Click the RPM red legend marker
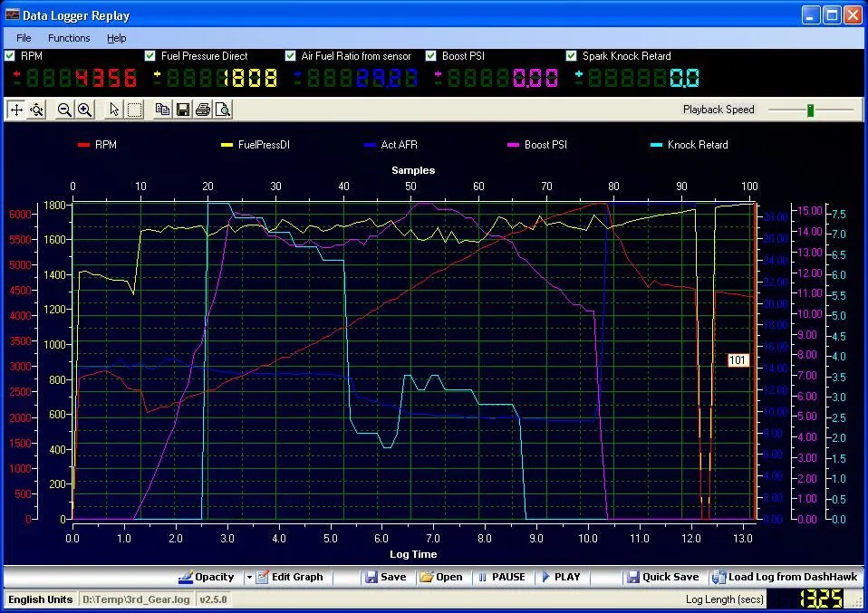868x613 pixels. (x=83, y=145)
